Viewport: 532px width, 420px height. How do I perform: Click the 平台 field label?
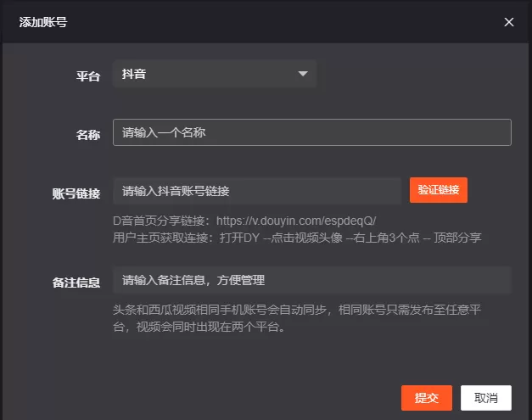(88, 76)
